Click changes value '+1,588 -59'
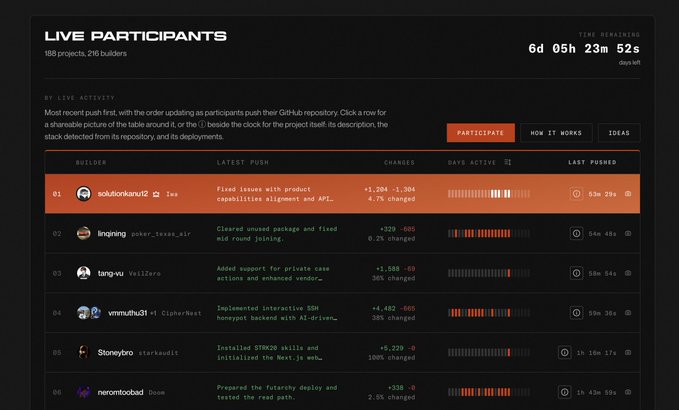Screen dimensions: 679x410 click(x=395, y=269)
